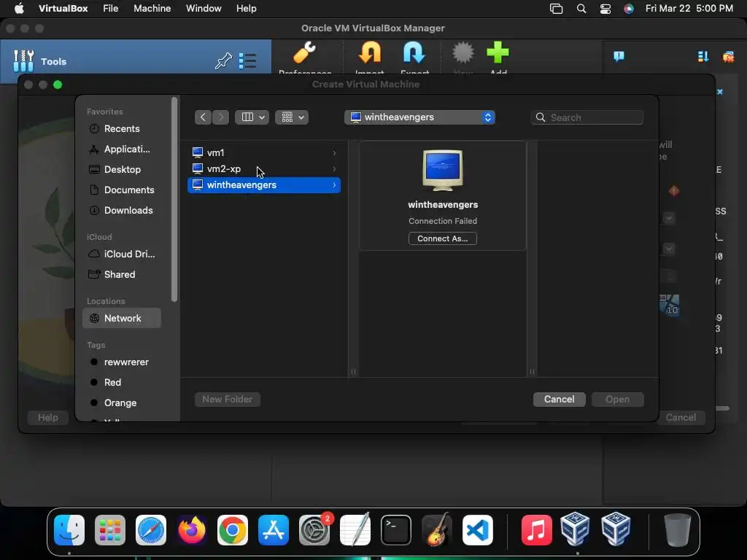
Task: Open Trash from the Dock
Action: [678, 530]
